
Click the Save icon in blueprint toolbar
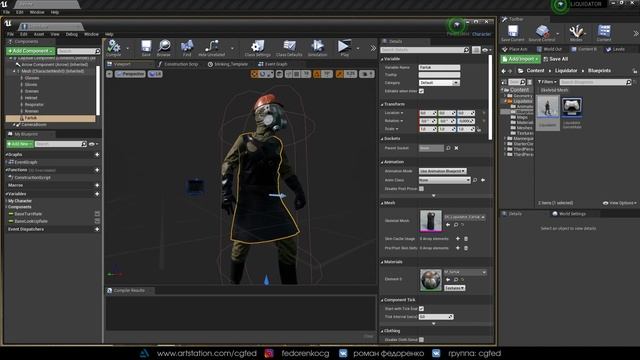click(x=146, y=48)
